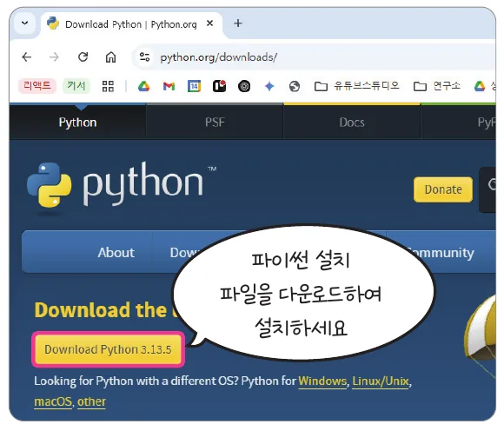Open the 커서 bookmark
The height and width of the screenshot is (431, 504).
click(76, 86)
